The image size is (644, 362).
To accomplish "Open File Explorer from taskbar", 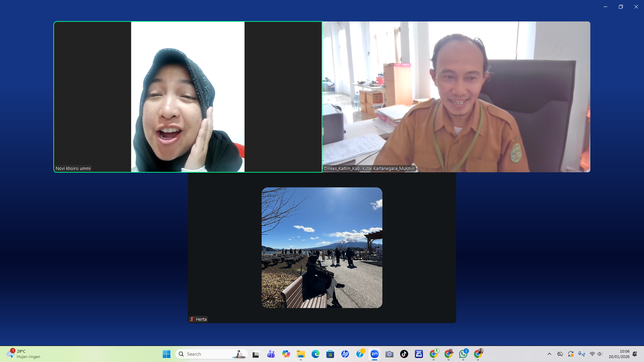I will (x=301, y=354).
